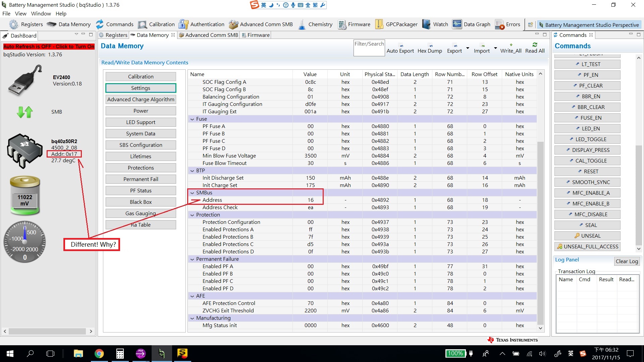
Task: Collapse the Fuse group
Action: (x=192, y=119)
